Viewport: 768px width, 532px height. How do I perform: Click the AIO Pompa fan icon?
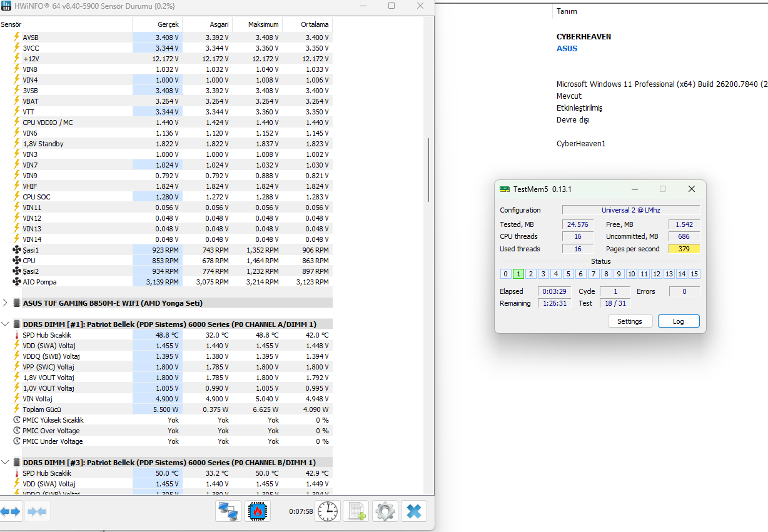coord(17,282)
